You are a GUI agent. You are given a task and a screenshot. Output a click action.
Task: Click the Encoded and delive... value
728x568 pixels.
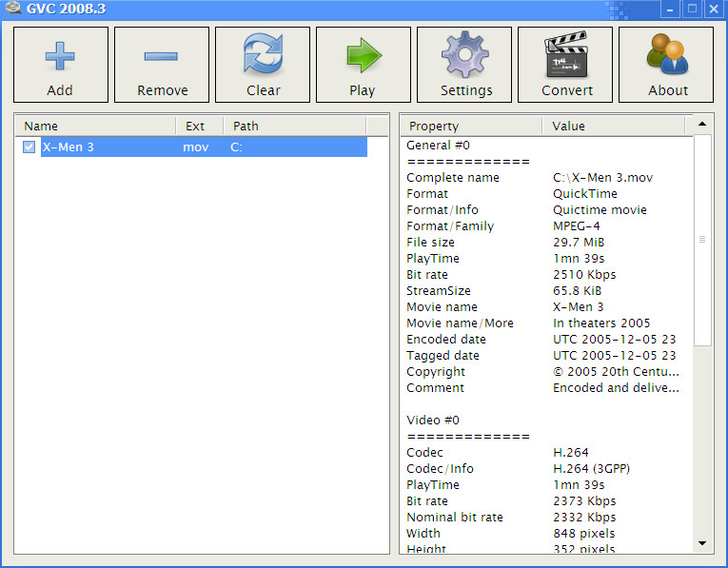[x=616, y=388]
